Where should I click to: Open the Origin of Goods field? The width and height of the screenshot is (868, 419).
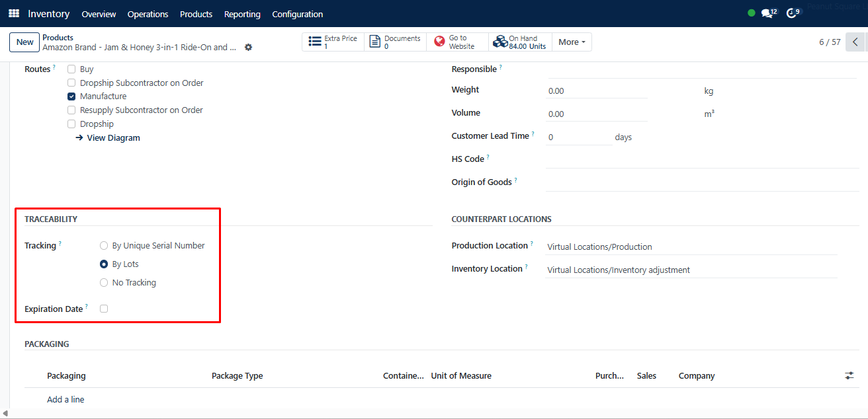click(x=702, y=182)
